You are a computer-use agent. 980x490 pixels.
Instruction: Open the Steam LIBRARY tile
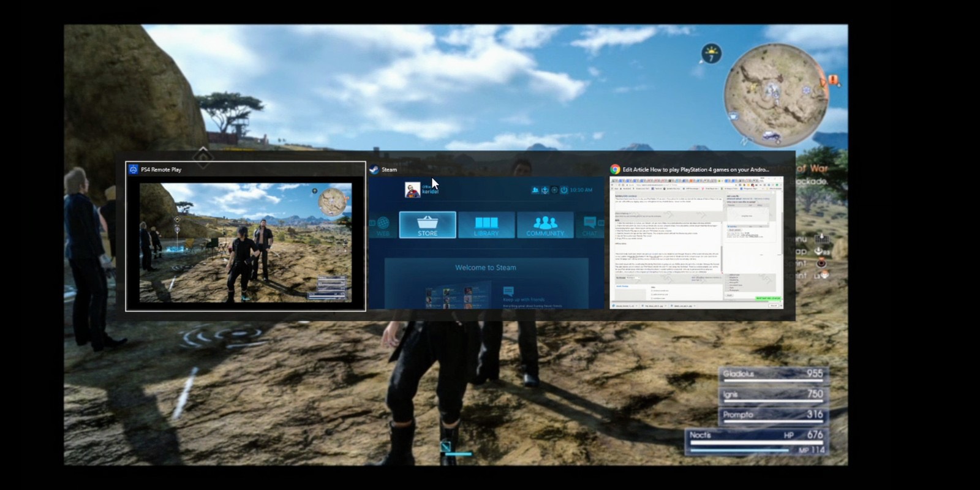(x=486, y=225)
